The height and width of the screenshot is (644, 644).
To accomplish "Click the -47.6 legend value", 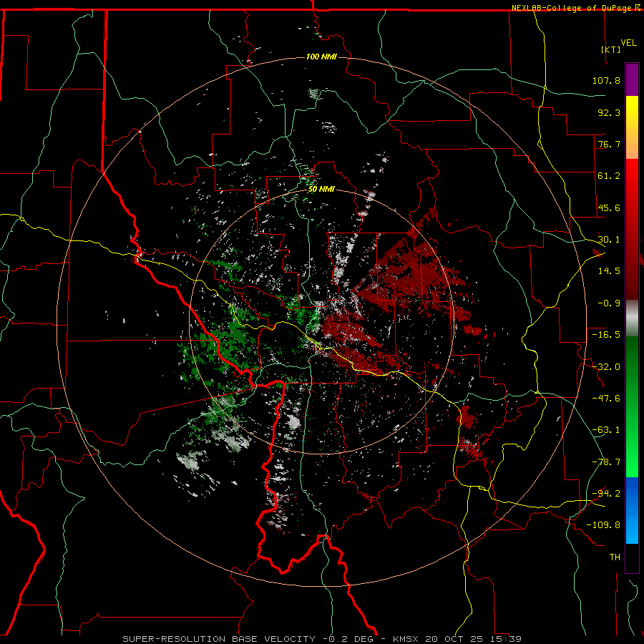I will coord(606,399).
